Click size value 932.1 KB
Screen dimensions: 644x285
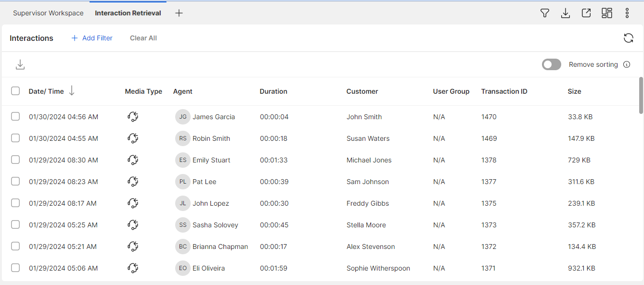(x=581, y=268)
